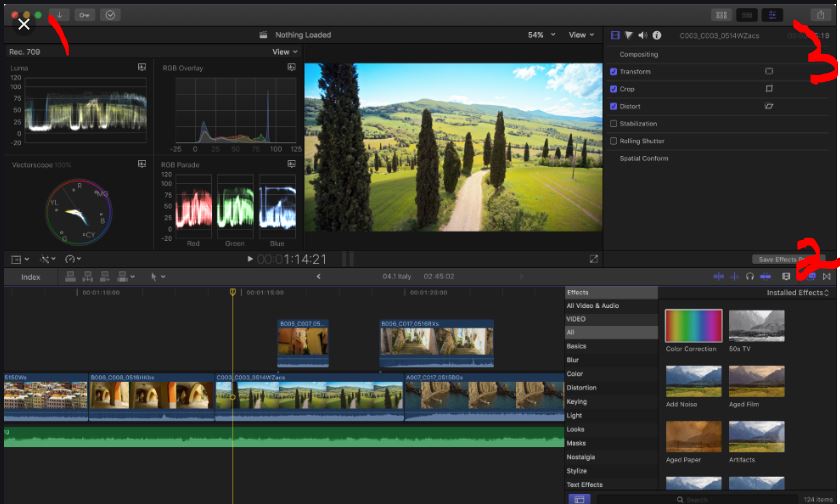The width and height of the screenshot is (840, 504).
Task: Open the 54% zoom level dropdown
Action: pyautogui.click(x=542, y=35)
